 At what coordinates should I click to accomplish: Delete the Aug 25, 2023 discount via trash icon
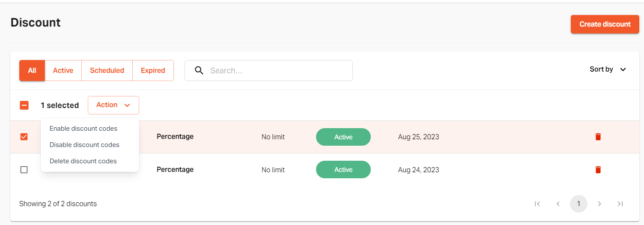pyautogui.click(x=598, y=137)
